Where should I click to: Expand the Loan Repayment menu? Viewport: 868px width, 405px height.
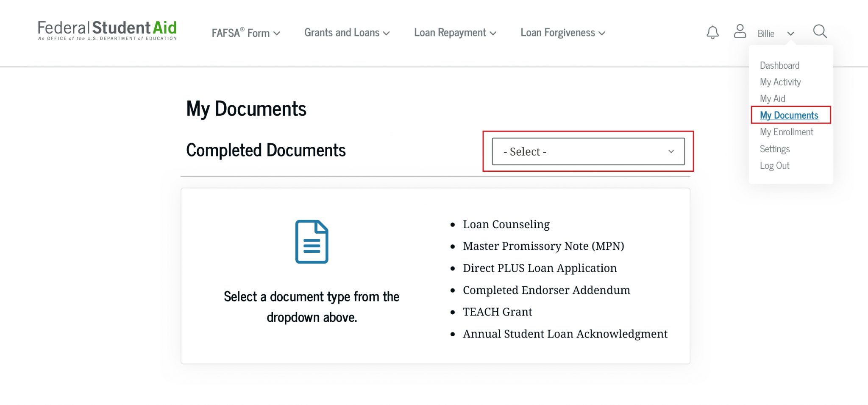pos(455,33)
